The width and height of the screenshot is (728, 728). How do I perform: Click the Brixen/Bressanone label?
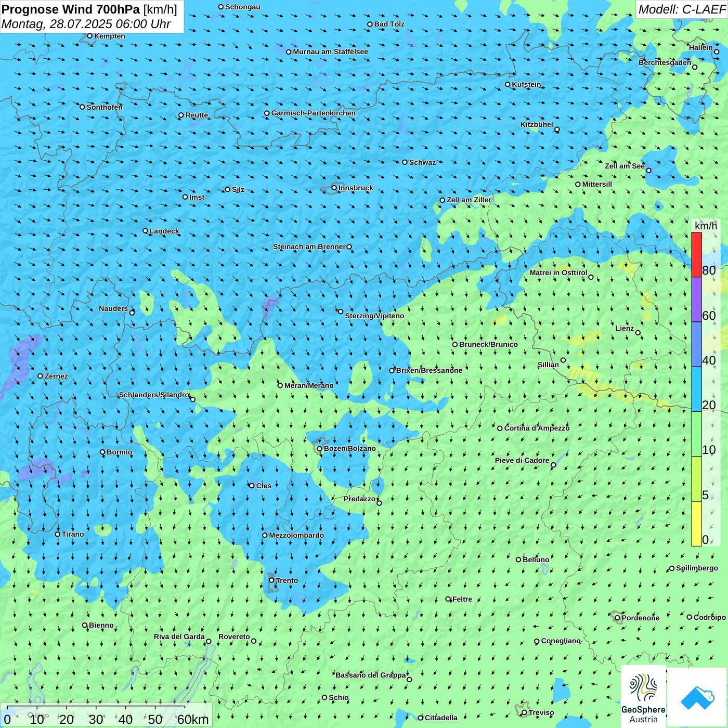click(429, 370)
